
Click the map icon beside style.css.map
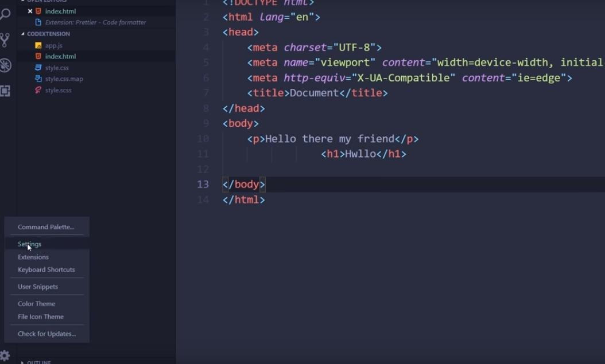38,79
